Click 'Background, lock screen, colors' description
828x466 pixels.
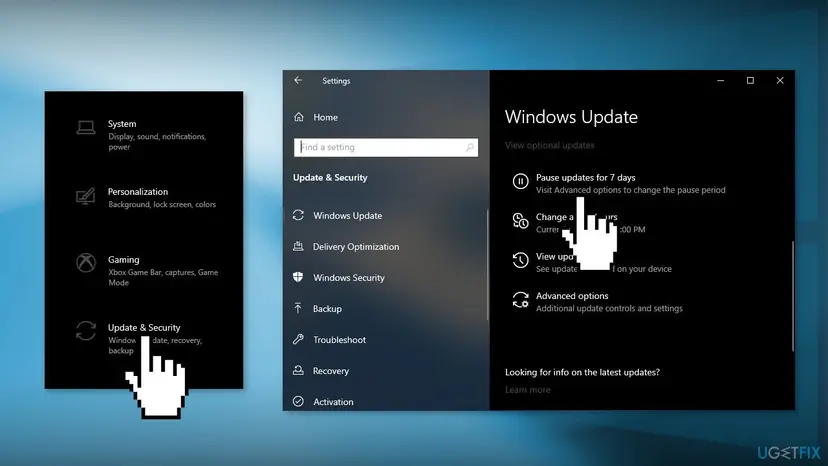click(162, 204)
